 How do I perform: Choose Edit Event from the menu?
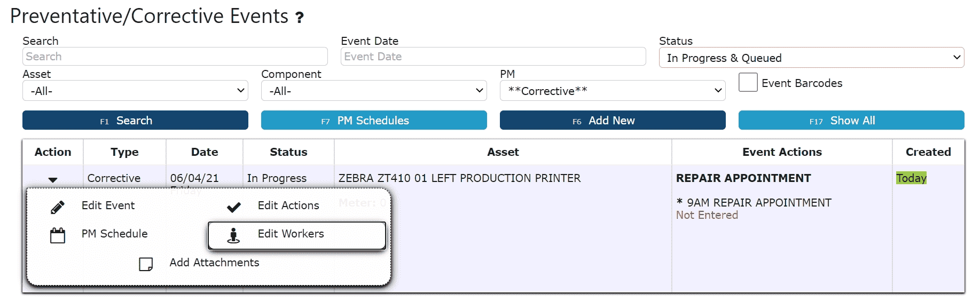pos(108,205)
